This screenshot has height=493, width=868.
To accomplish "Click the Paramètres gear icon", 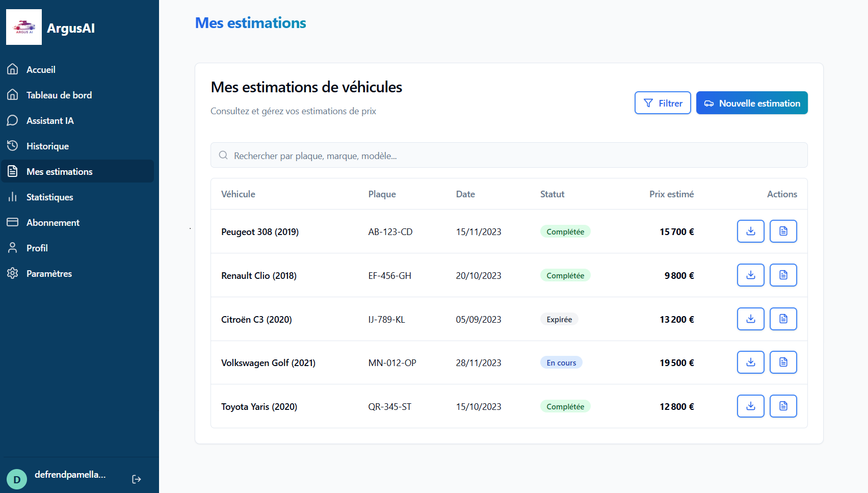I will [13, 273].
